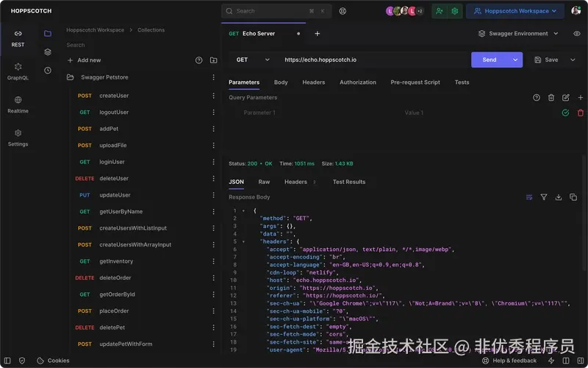
Task: Toggle Parameter 1 enabled checkmark
Action: pyautogui.click(x=565, y=113)
